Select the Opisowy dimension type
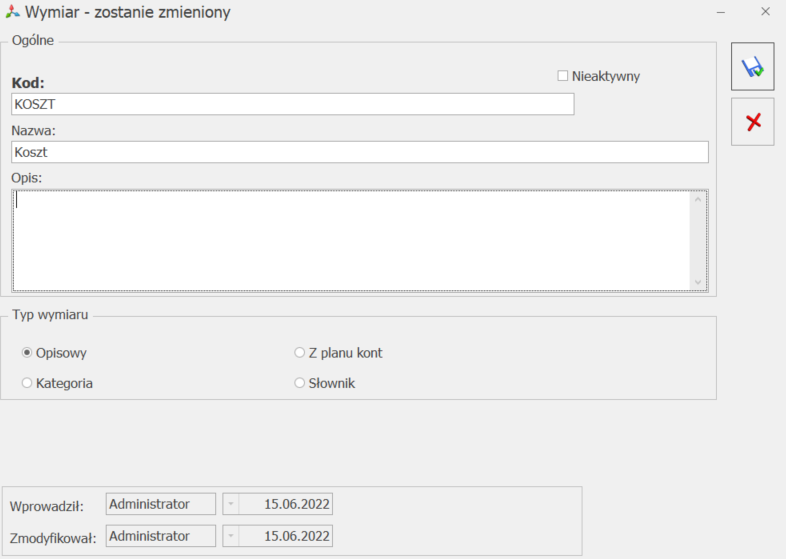Viewport: 786px width, 559px height. [x=27, y=353]
